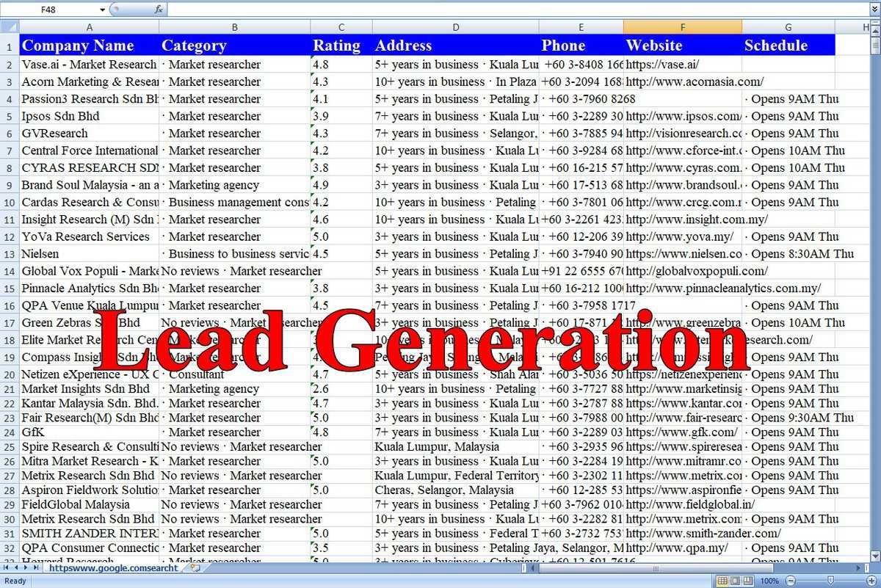Click the next-sheet navigation arrow
The height and width of the screenshot is (588, 881).
pyautogui.click(x=26, y=567)
